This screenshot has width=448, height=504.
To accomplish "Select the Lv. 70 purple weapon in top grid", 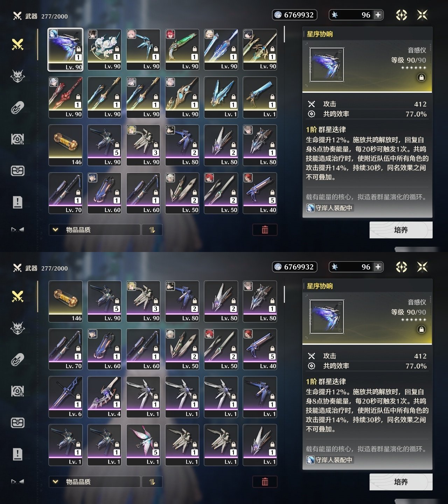I will click(x=65, y=193).
